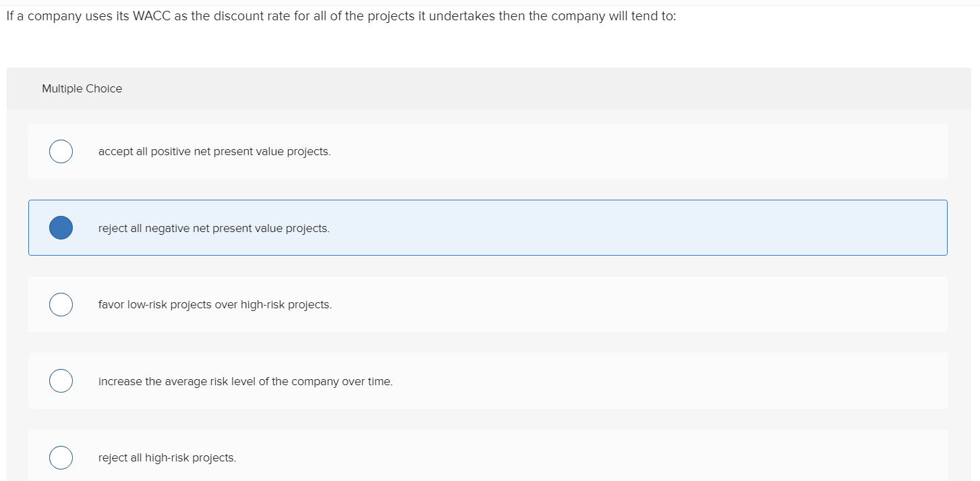Viewport: 980px width, 481px height.
Task: Click the filled radio button for rejecting negative NPV projects
Action: (x=61, y=228)
